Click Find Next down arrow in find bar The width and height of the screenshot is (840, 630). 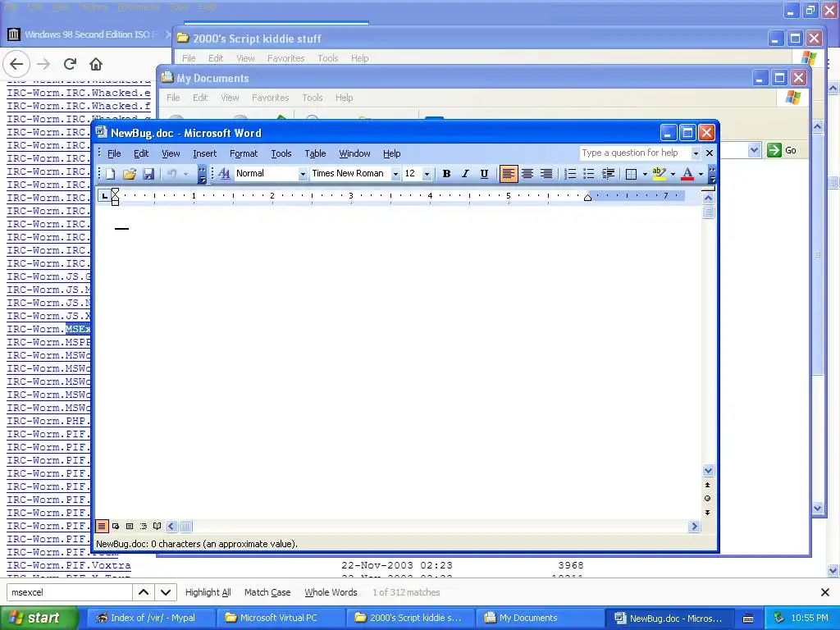(x=166, y=592)
